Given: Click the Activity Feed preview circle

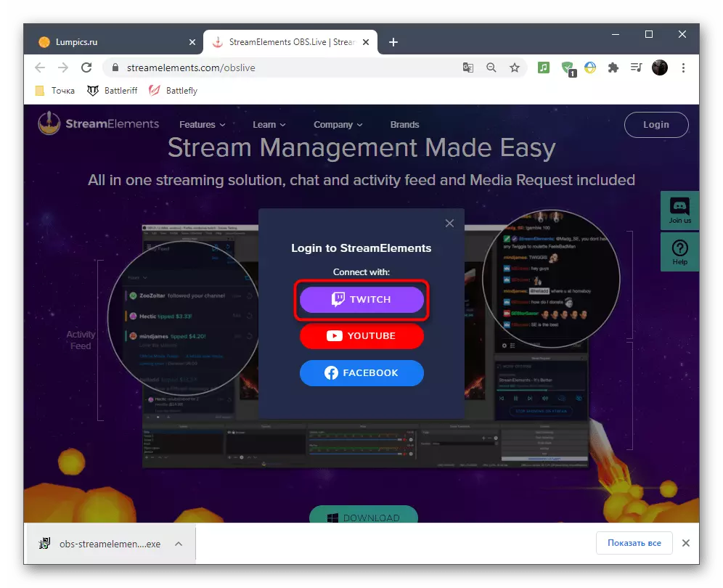Looking at the screenshot, I should click(x=183, y=318).
